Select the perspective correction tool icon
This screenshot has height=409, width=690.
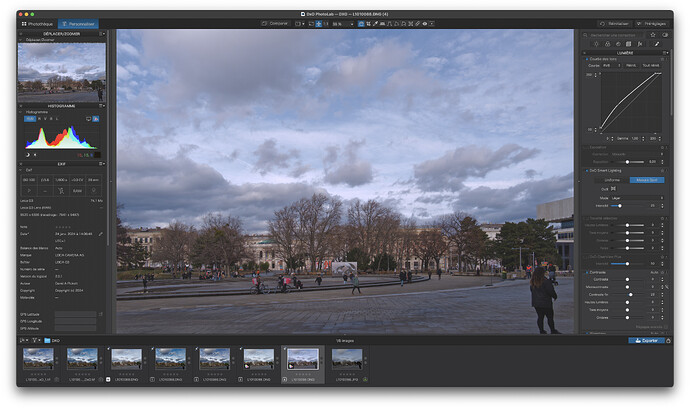point(389,24)
